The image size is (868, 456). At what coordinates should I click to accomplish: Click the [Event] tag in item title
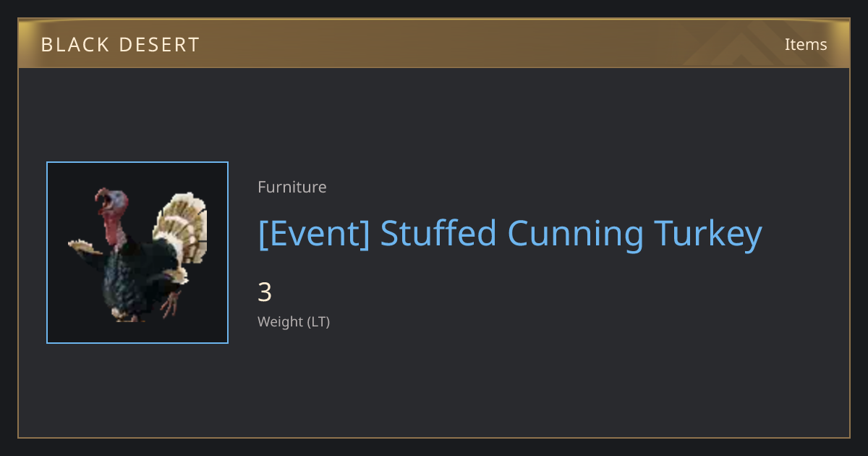click(x=313, y=234)
